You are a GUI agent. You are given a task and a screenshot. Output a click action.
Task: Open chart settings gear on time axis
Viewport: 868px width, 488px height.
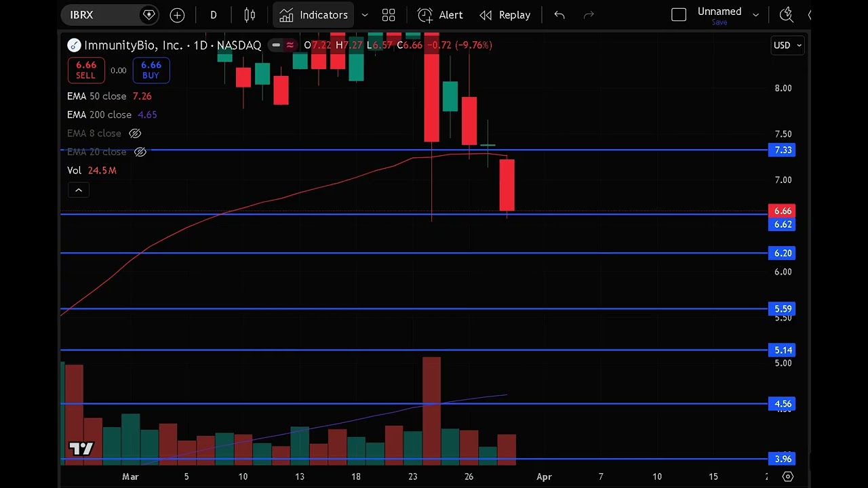tap(787, 476)
